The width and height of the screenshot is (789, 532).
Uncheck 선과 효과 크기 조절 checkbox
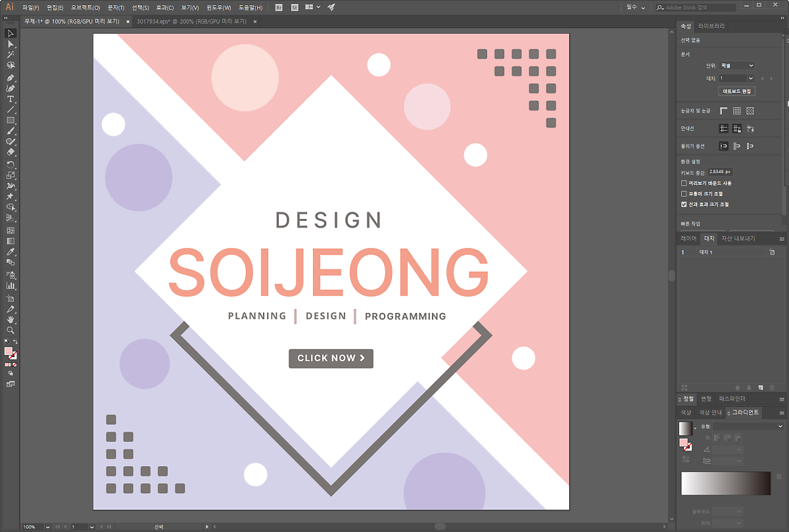[x=684, y=205]
